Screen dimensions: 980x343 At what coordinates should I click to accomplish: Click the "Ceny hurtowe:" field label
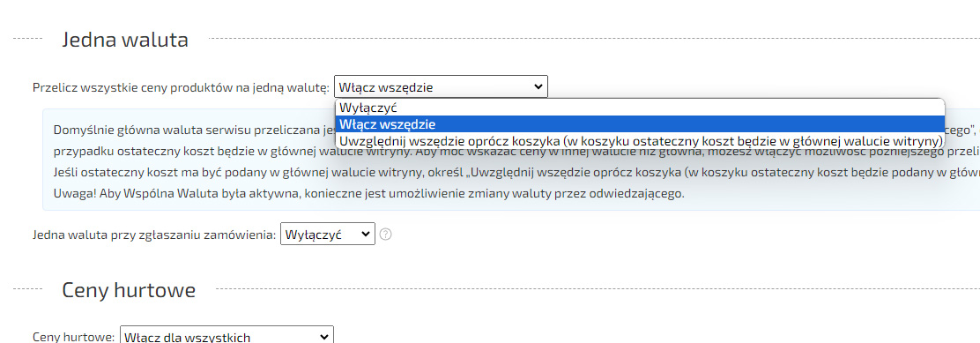coord(73,338)
